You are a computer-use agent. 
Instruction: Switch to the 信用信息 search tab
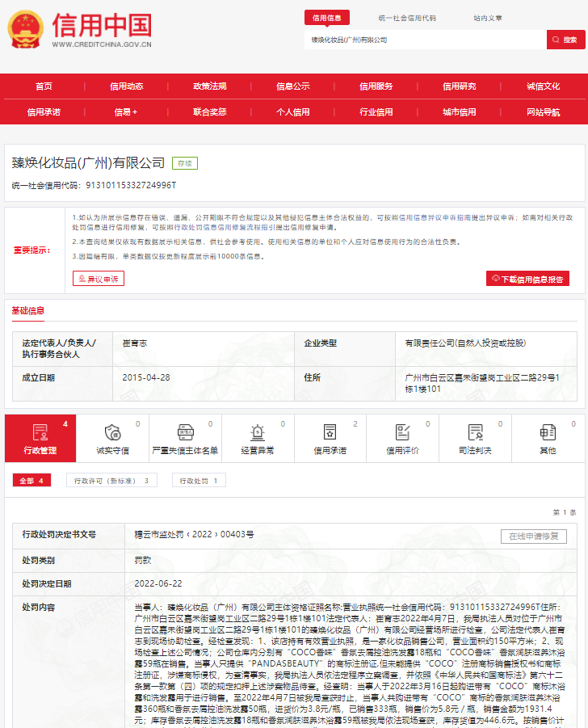[x=327, y=18]
